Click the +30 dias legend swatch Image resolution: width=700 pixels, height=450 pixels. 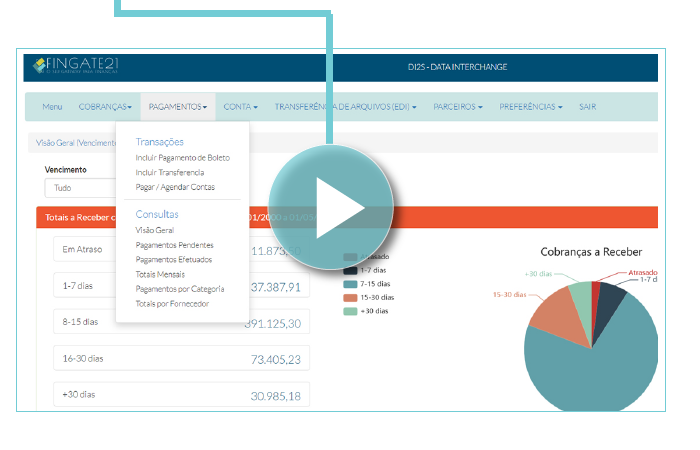pos(350,311)
